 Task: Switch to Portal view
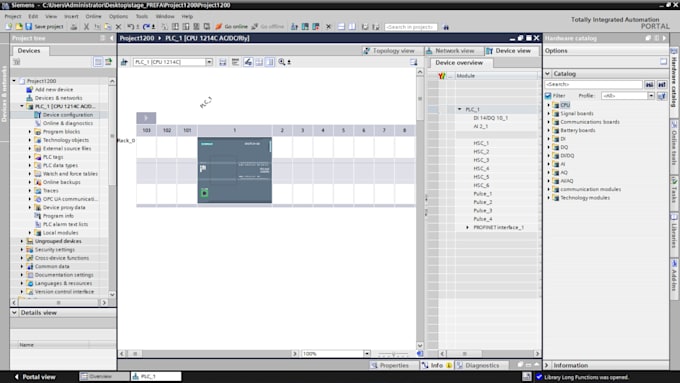pyautogui.click(x=35, y=376)
